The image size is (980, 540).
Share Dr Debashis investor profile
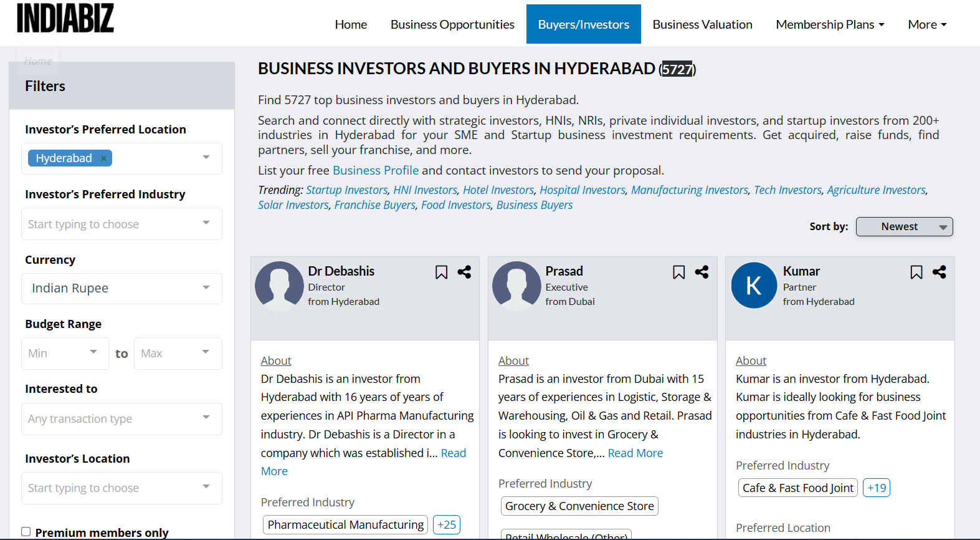pos(464,272)
